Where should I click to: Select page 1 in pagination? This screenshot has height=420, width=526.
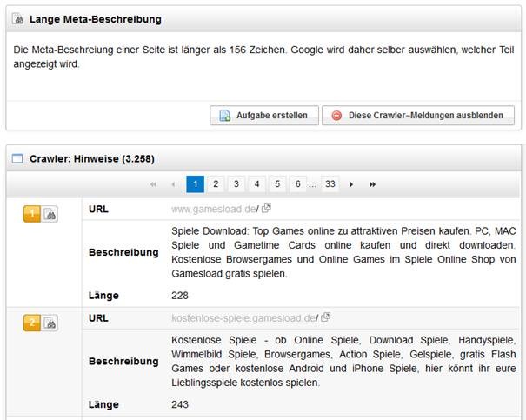click(196, 183)
